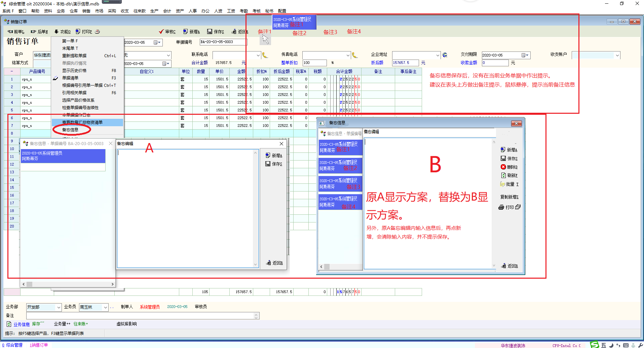
Task: Choose 显示历史价格 from the dropdown menu
Action: [x=74, y=71]
